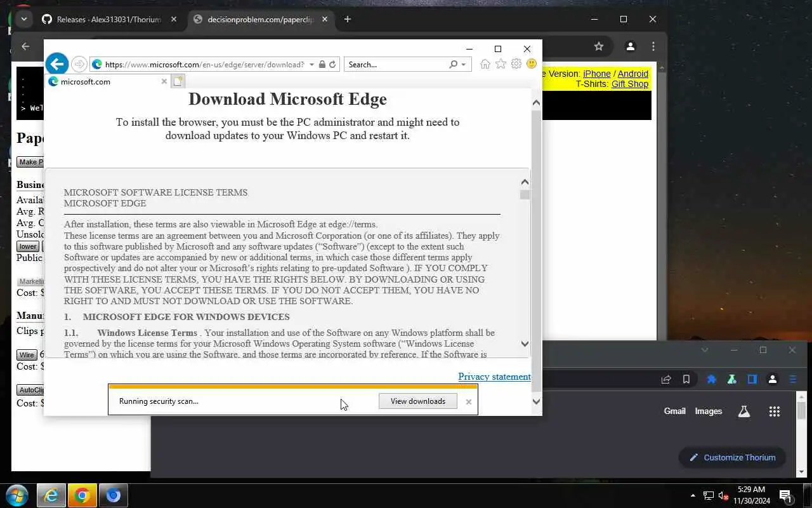The height and width of the screenshot is (508, 812).
Task: Open the iPhone link on paperclips page
Action: [597, 74]
